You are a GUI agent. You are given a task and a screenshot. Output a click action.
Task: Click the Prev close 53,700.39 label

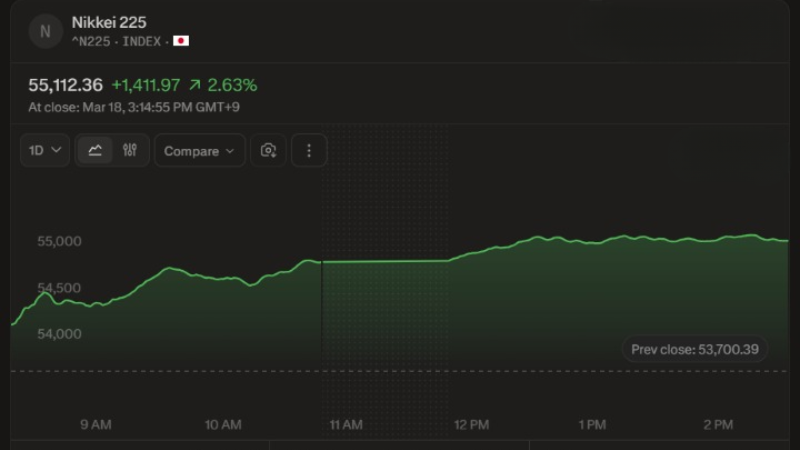[x=695, y=349]
